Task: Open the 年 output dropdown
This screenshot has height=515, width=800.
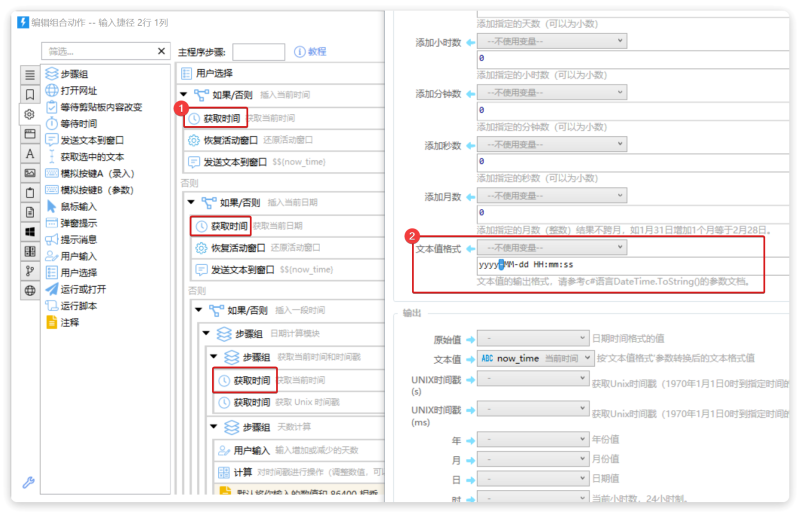Action: tap(533, 439)
